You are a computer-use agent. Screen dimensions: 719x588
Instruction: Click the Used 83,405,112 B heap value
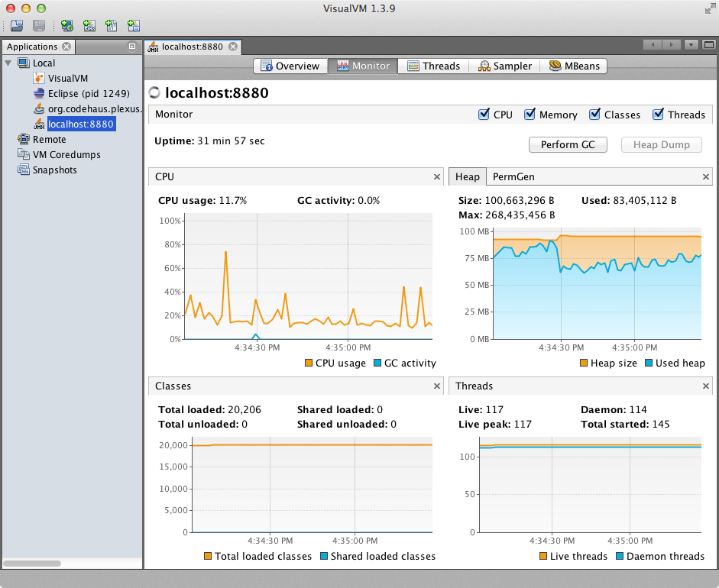tap(645, 201)
